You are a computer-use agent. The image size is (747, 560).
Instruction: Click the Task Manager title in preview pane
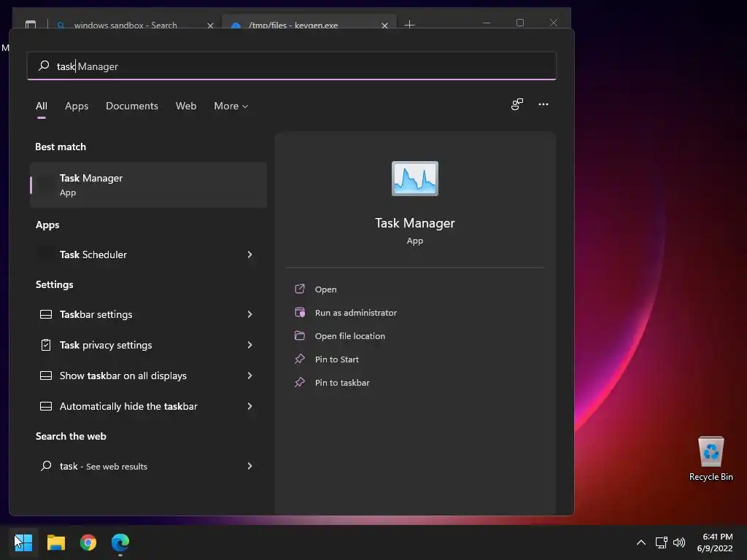pyautogui.click(x=414, y=223)
